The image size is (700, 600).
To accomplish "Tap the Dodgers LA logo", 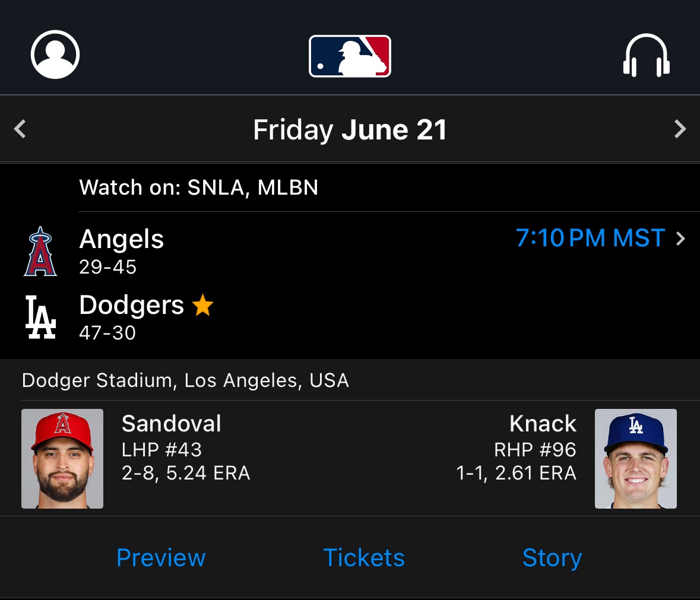I will tap(40, 317).
